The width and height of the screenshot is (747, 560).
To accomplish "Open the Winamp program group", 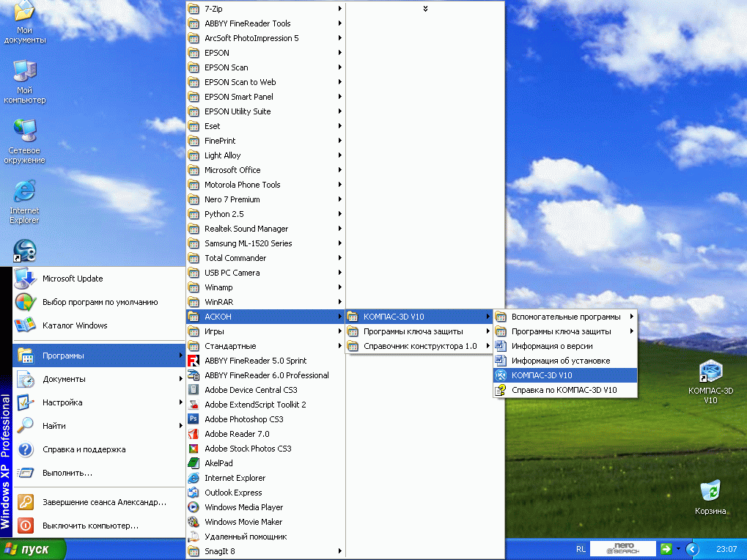I will coord(265,287).
